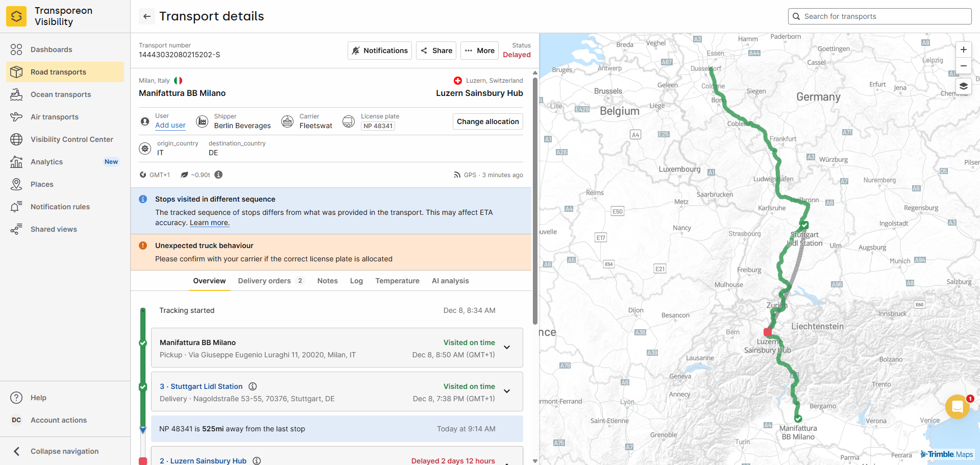Open the chat support bubble
Screen dimensions: 980x465
958,407
